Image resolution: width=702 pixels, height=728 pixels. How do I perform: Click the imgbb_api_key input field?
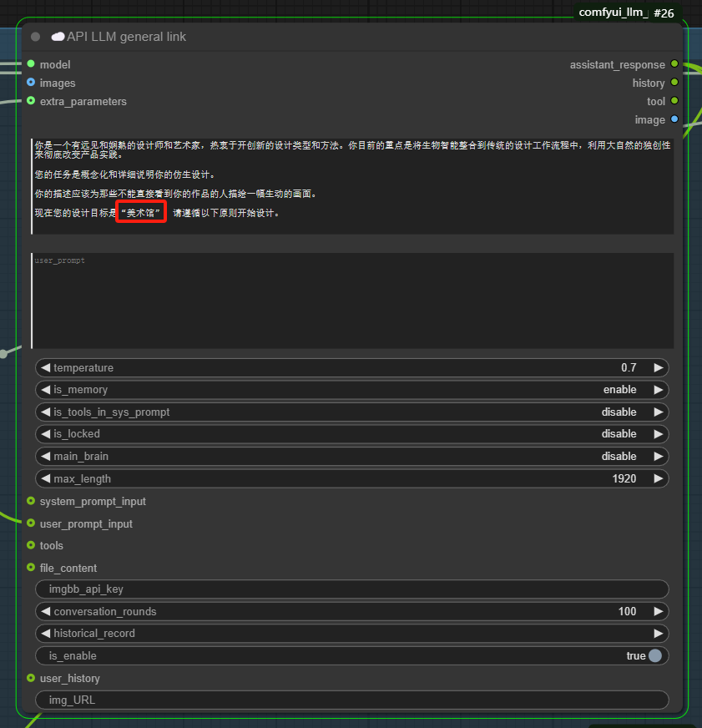point(351,589)
